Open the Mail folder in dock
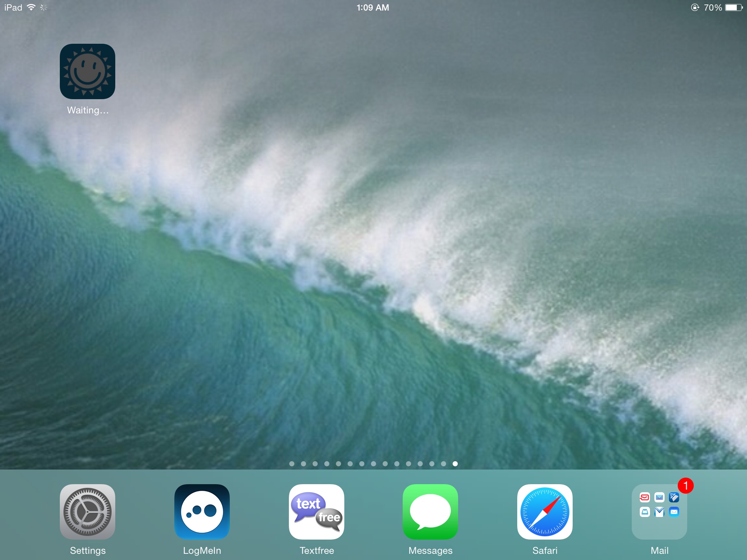Viewport: 747px width, 560px height. 659,512
